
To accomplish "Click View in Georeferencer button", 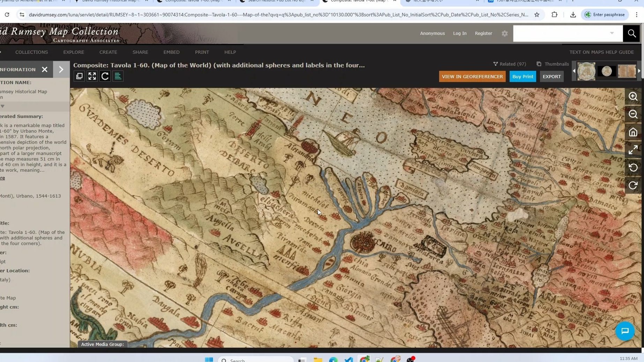I will 472,76.
